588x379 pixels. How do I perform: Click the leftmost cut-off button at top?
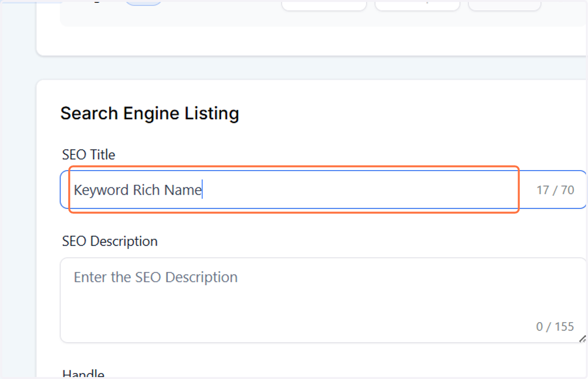(x=324, y=5)
